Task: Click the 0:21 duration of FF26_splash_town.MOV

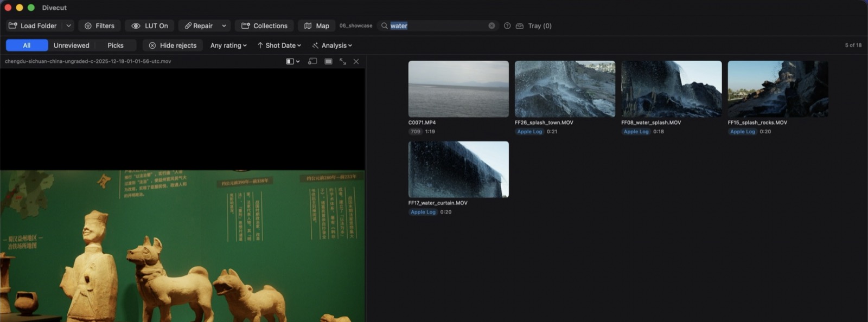Action: [x=552, y=132]
